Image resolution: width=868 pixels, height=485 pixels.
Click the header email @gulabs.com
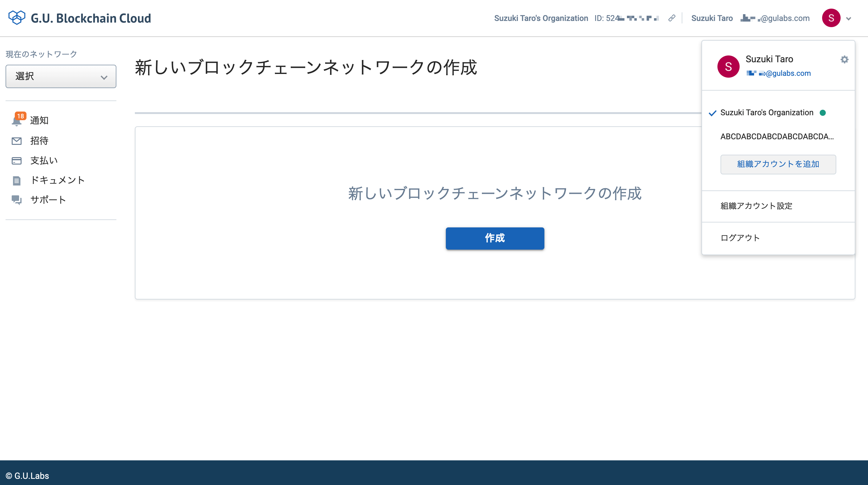(x=775, y=18)
